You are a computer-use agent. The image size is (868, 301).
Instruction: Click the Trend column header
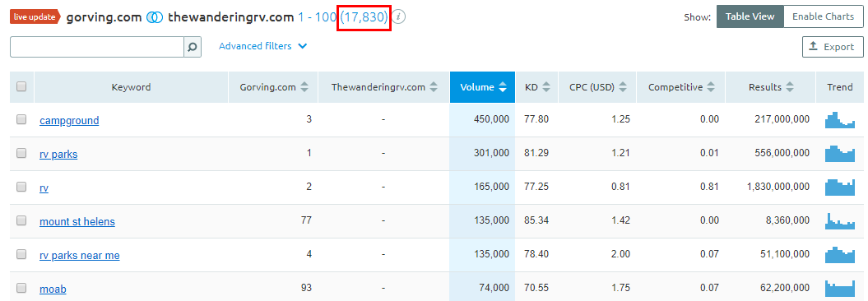840,87
